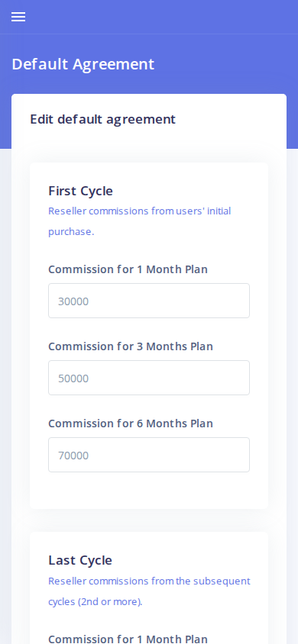Click the white gap between First Cycle and Last Cycle cards
298x644 pixels.
(149, 520)
